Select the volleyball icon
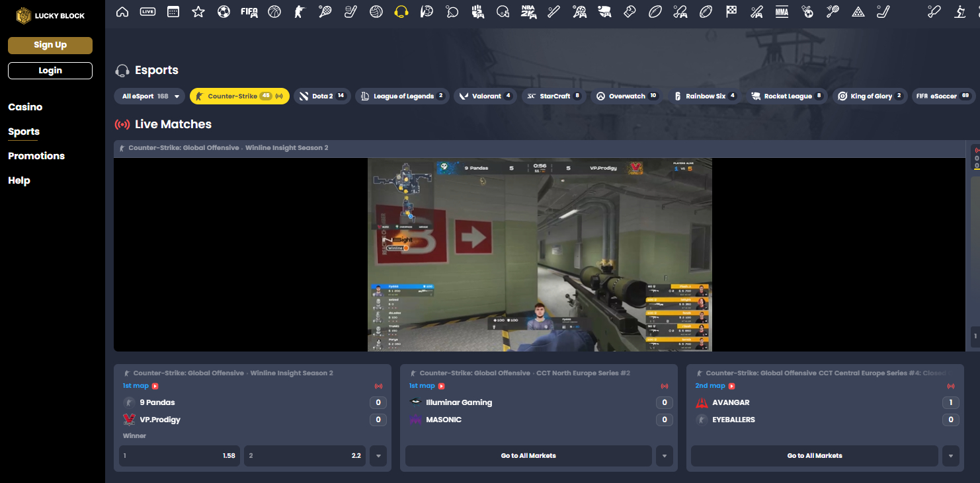Screen dimensions: 980x483 point(376,11)
